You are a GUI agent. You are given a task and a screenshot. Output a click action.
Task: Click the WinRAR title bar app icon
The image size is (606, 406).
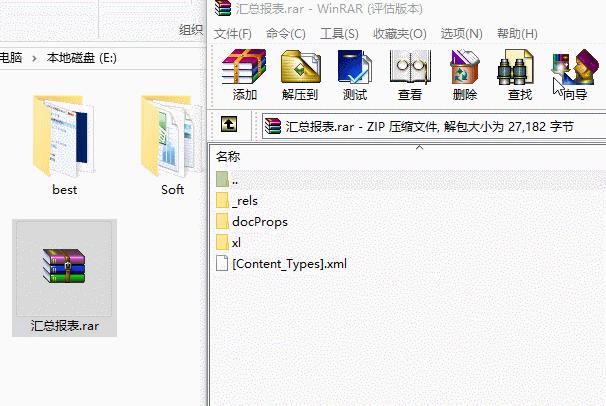pyautogui.click(x=223, y=8)
